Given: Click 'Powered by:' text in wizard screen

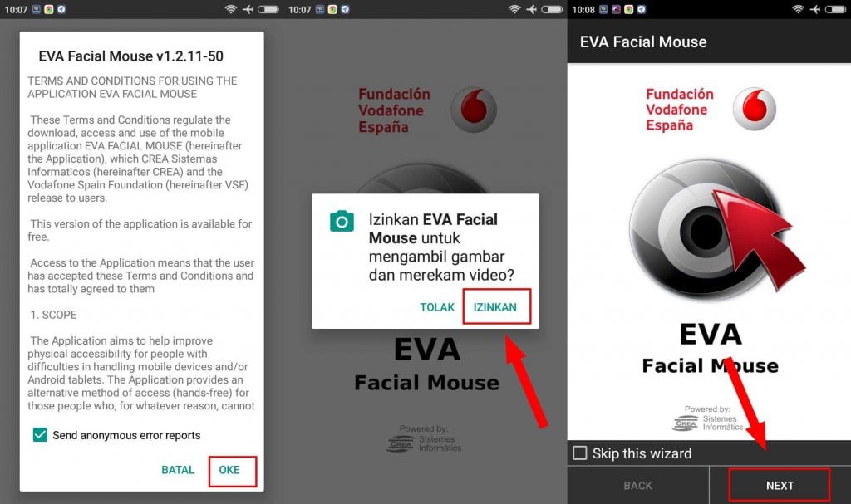Looking at the screenshot, I should (x=707, y=409).
